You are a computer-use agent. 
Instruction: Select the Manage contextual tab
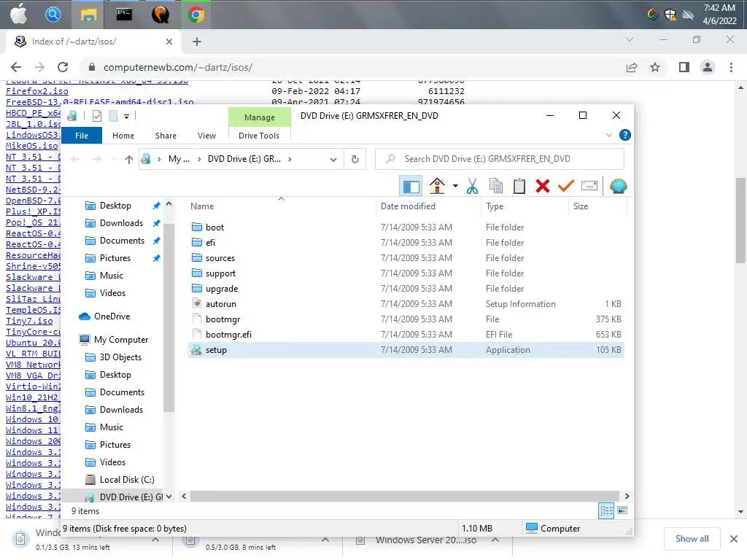tap(260, 117)
